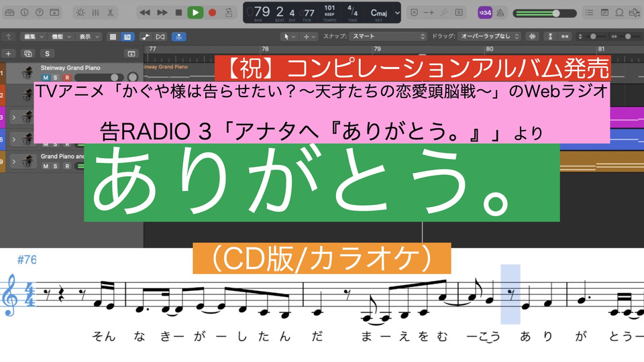
Task: Record-enable the track 9 Grand Piano
Action: (x=66, y=166)
